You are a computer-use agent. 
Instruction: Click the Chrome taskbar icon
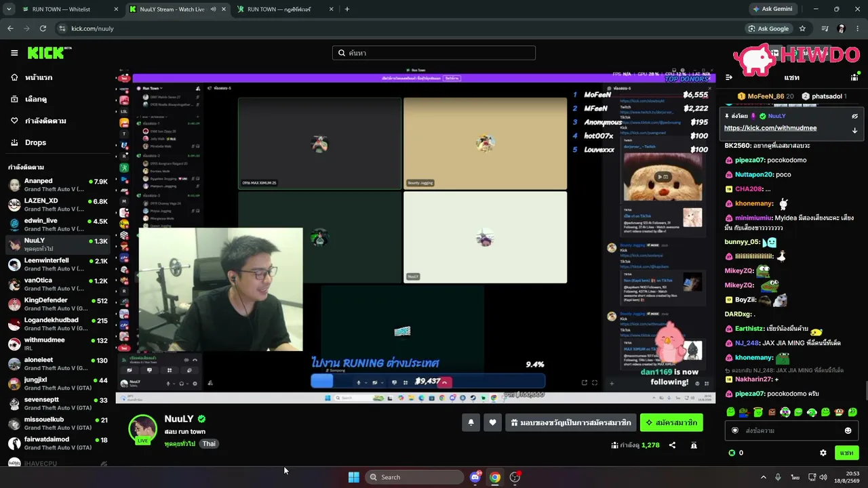[x=495, y=477]
